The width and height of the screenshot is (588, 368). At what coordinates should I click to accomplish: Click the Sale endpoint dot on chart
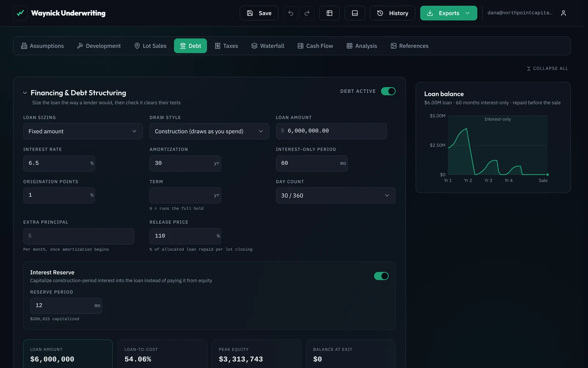[x=548, y=175]
